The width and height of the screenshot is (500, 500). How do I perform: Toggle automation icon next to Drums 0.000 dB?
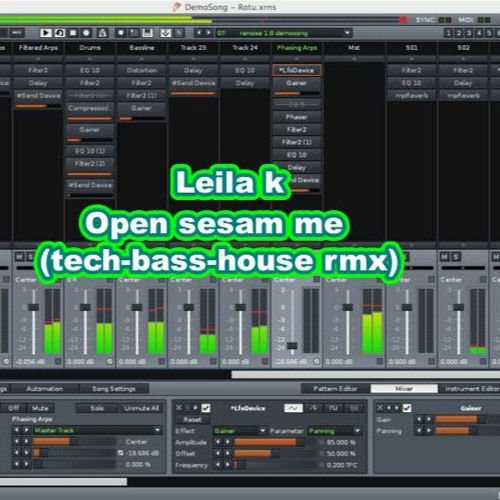(110, 361)
